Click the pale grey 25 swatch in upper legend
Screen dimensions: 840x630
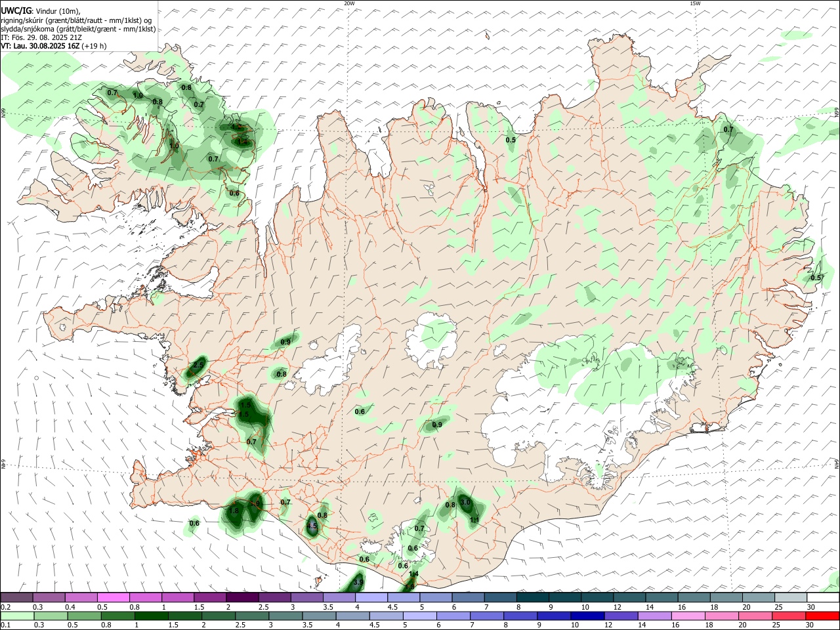(790, 598)
